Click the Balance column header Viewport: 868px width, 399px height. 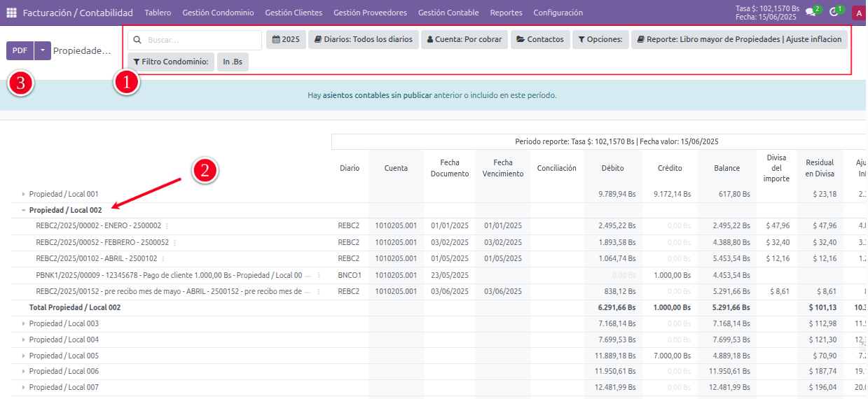tap(727, 168)
